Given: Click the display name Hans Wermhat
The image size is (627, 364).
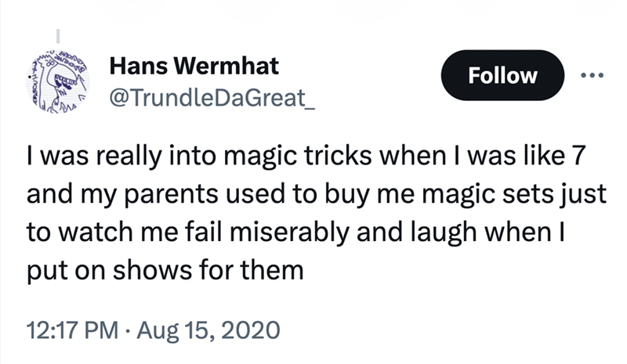Looking at the screenshot, I should click(194, 67).
